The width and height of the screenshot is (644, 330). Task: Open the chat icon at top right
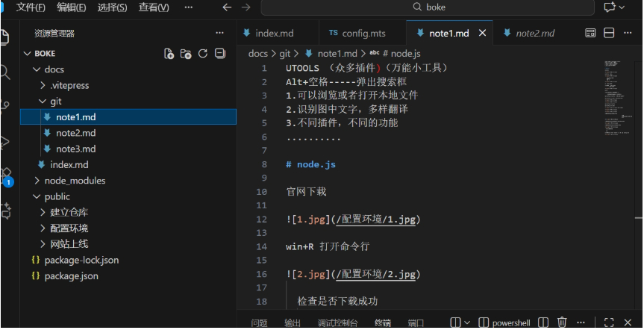click(610, 7)
